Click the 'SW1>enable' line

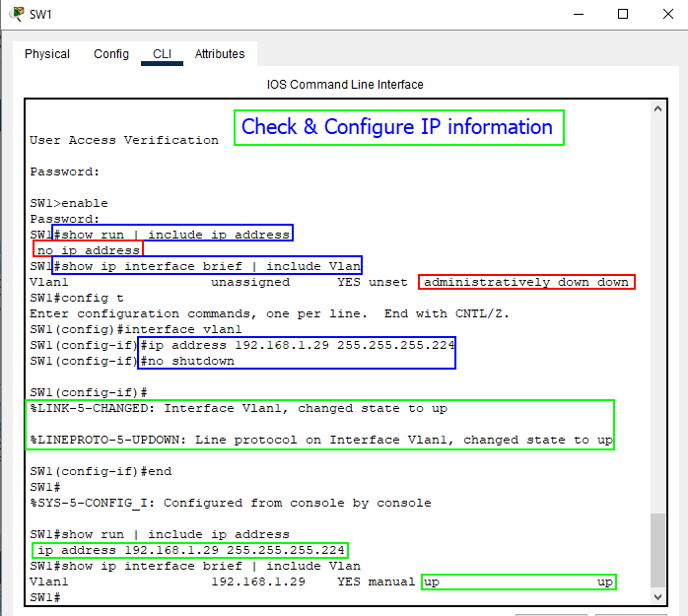[x=69, y=203]
